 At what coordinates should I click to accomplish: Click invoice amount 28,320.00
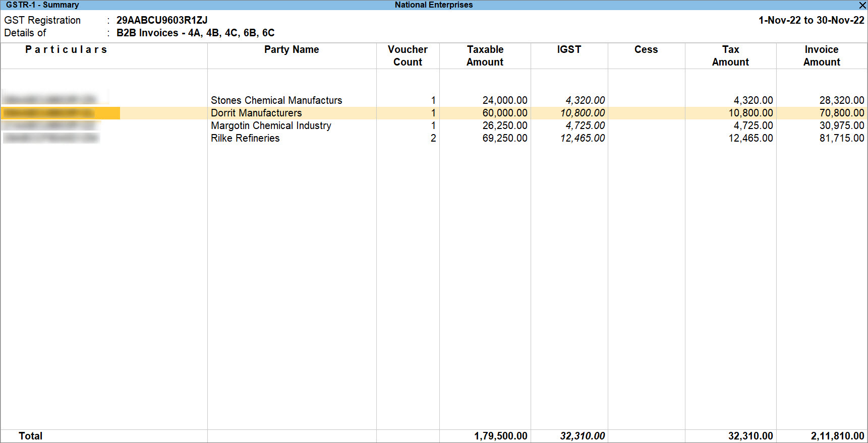pyautogui.click(x=842, y=100)
